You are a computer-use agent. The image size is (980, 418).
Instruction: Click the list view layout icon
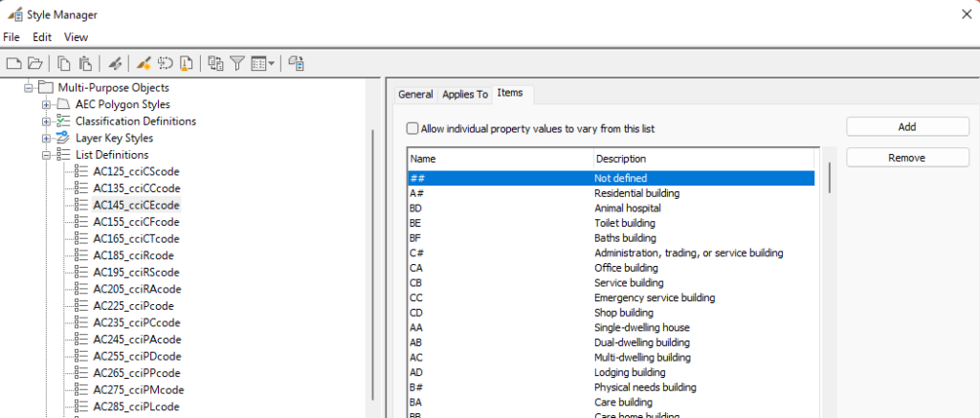258,63
